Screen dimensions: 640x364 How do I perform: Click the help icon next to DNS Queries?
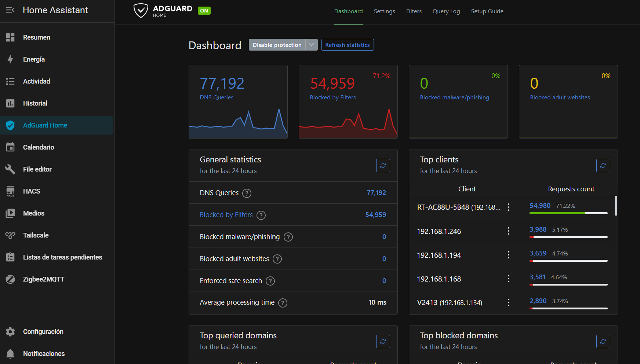(247, 193)
